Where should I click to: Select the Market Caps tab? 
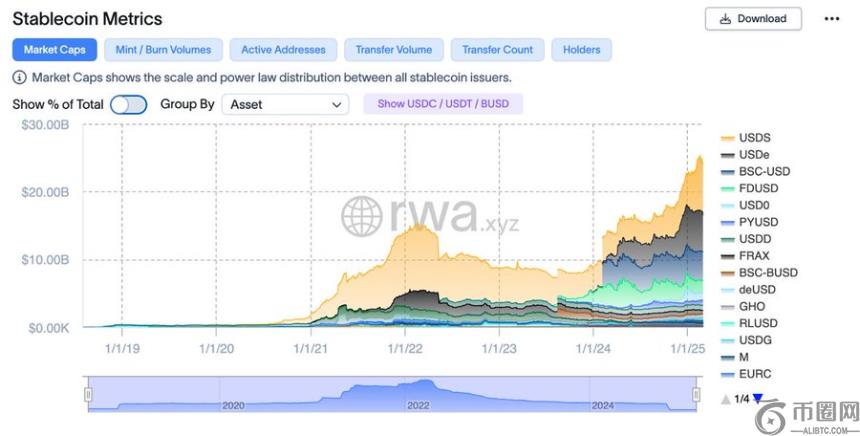pos(55,49)
